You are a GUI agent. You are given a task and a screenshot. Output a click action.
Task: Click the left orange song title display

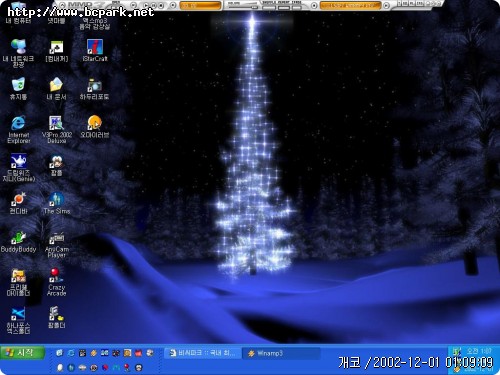(201, 5)
